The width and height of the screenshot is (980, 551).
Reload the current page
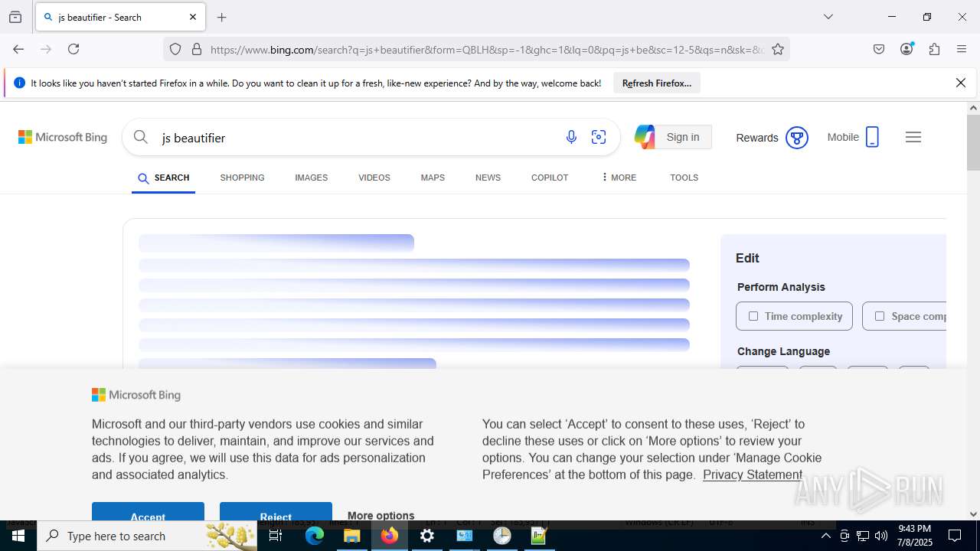pos(73,49)
